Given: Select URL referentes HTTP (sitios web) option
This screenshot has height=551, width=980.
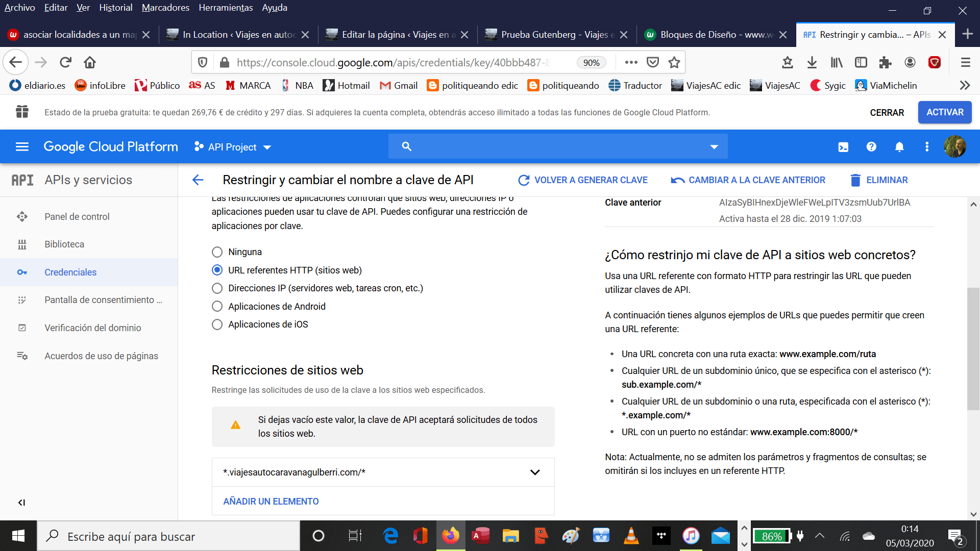Looking at the screenshot, I should click(x=217, y=270).
